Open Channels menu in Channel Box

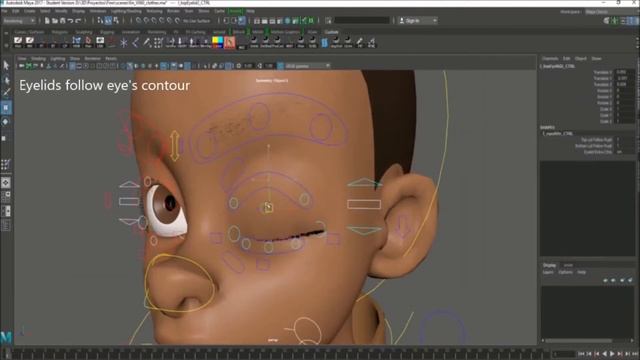click(x=550, y=58)
